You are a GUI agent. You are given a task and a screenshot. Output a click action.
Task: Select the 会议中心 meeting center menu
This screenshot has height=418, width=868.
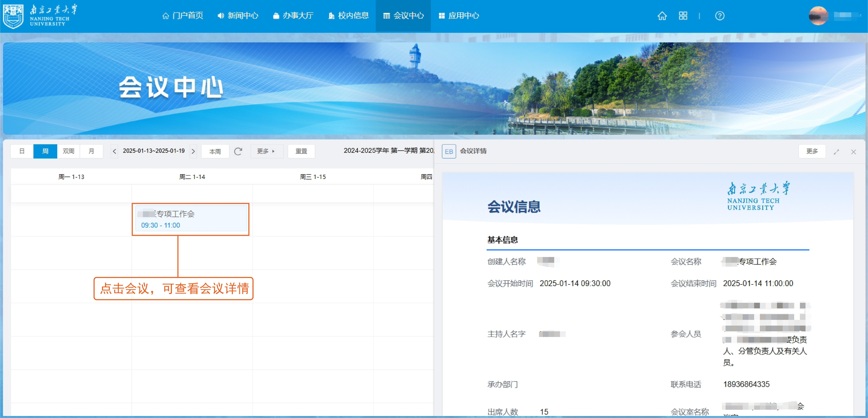pos(403,16)
